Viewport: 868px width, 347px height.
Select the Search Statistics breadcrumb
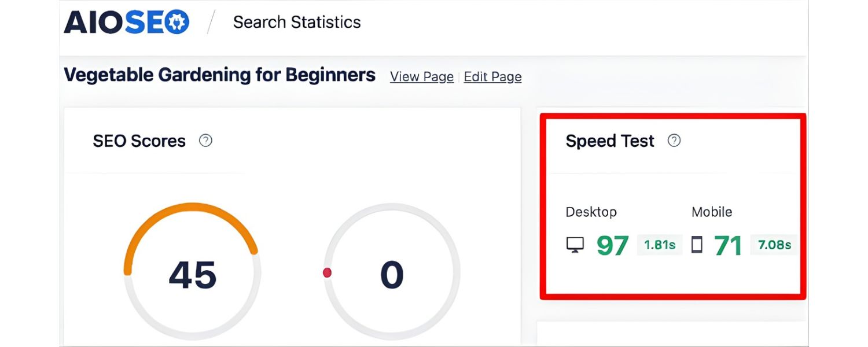[297, 22]
